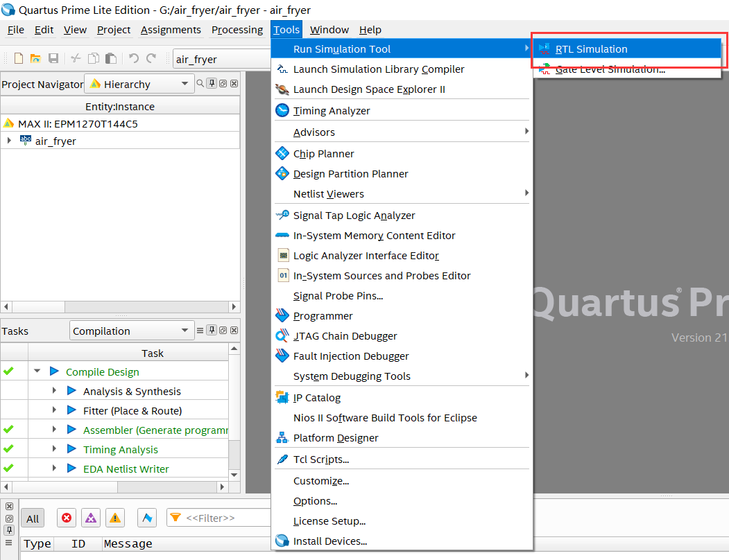The image size is (729, 560).
Task: Click the New file toolbar icon
Action: (x=19, y=58)
